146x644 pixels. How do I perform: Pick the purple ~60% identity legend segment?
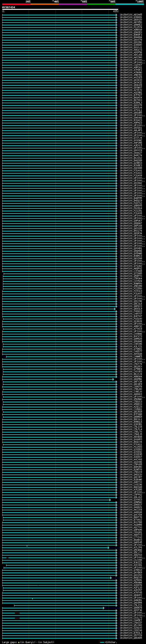coord(73,4)
